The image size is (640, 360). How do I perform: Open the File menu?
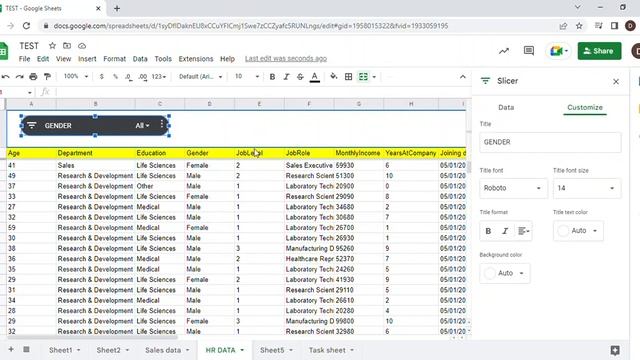(24, 59)
